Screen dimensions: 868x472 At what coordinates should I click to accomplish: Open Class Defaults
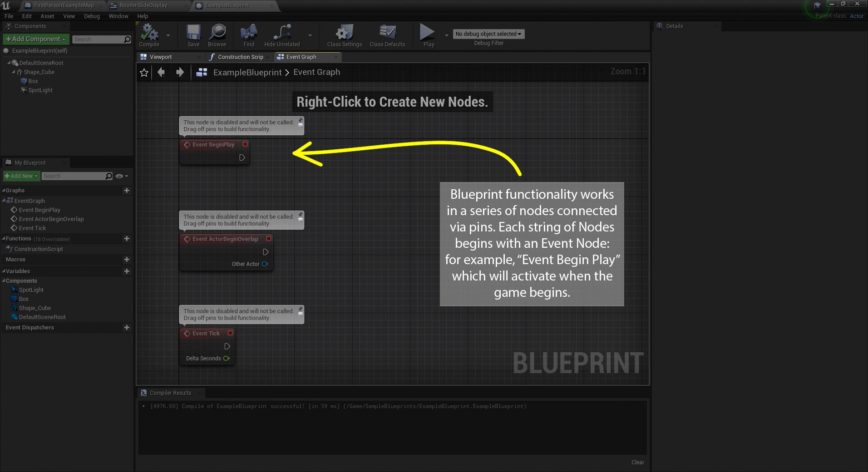click(x=387, y=35)
